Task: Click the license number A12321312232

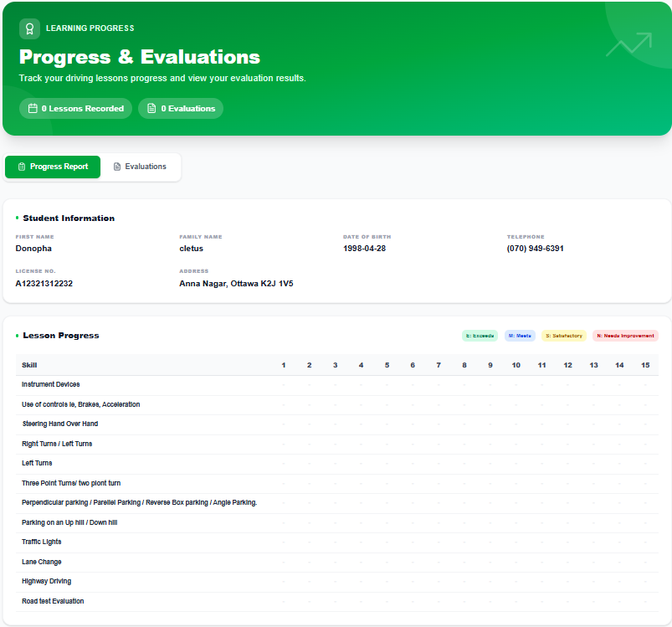Action: [44, 284]
